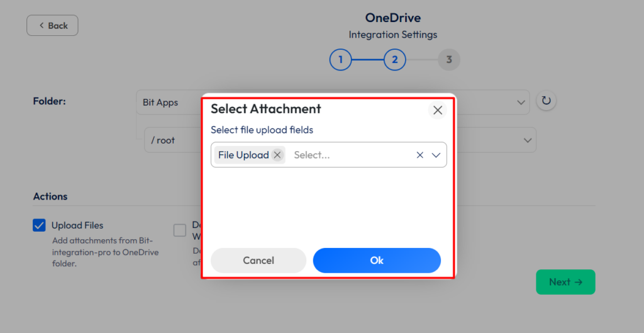This screenshot has height=333, width=644.
Task: Clear all selected upload fields
Action: click(x=419, y=155)
